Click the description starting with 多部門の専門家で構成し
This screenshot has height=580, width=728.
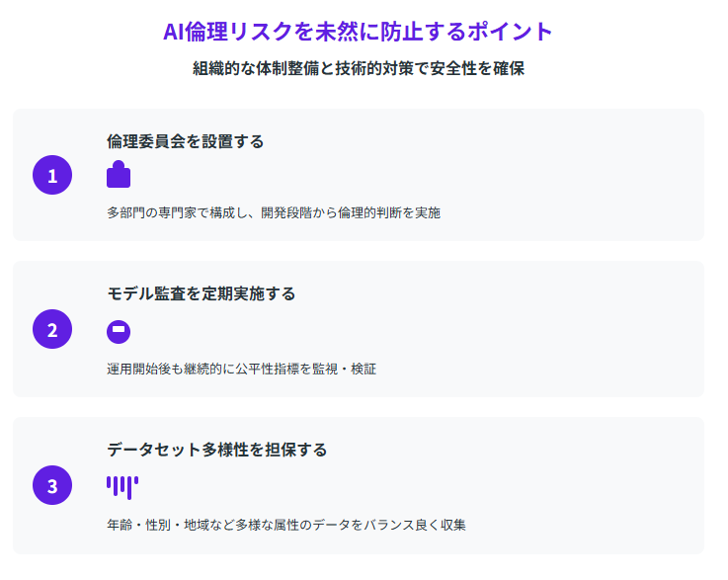(x=273, y=212)
